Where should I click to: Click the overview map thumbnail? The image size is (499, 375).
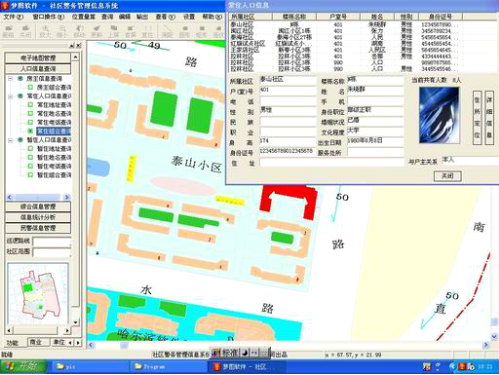point(38,293)
